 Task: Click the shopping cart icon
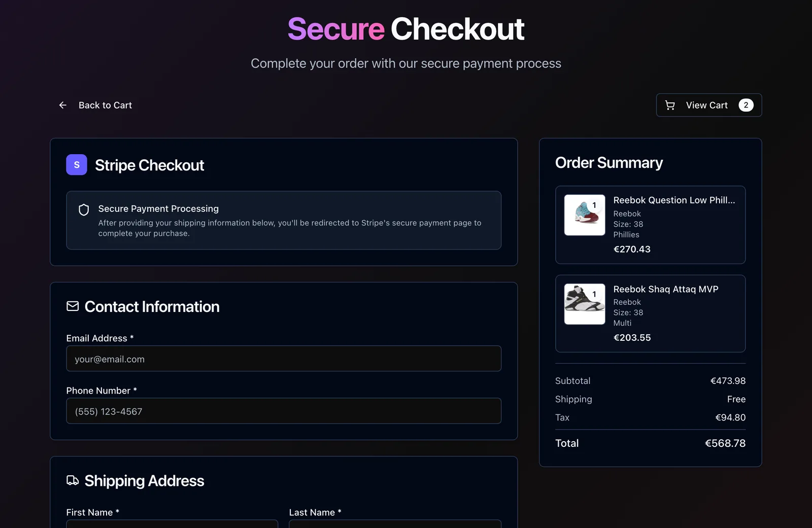(x=670, y=105)
